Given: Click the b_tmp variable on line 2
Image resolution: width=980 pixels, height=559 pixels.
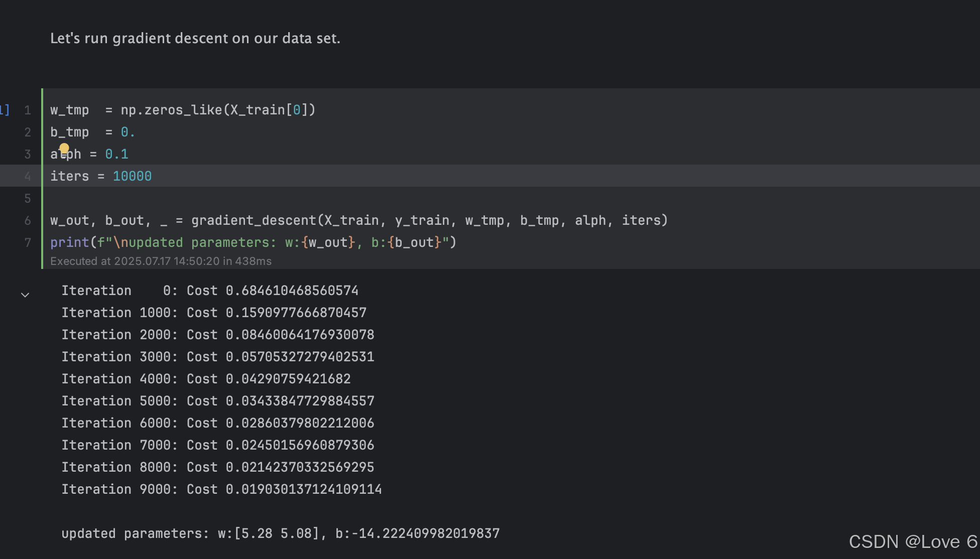Looking at the screenshot, I should 69,132.
